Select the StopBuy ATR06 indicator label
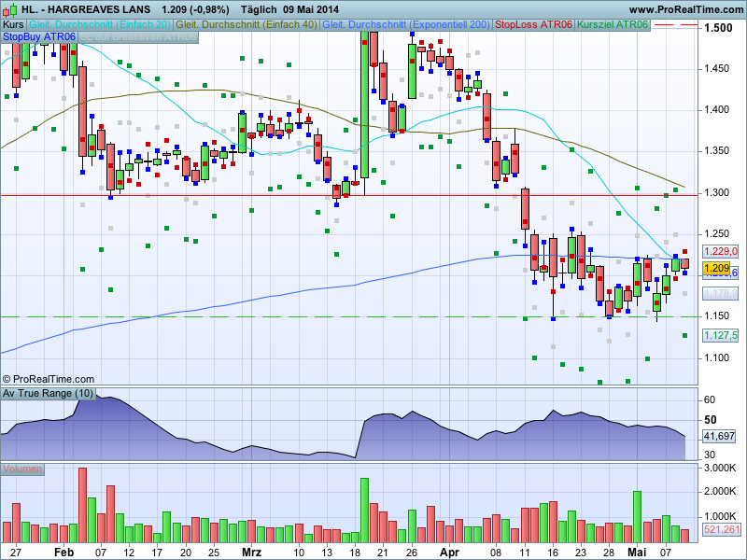Viewport: 747px width, 560px height. click(39, 36)
